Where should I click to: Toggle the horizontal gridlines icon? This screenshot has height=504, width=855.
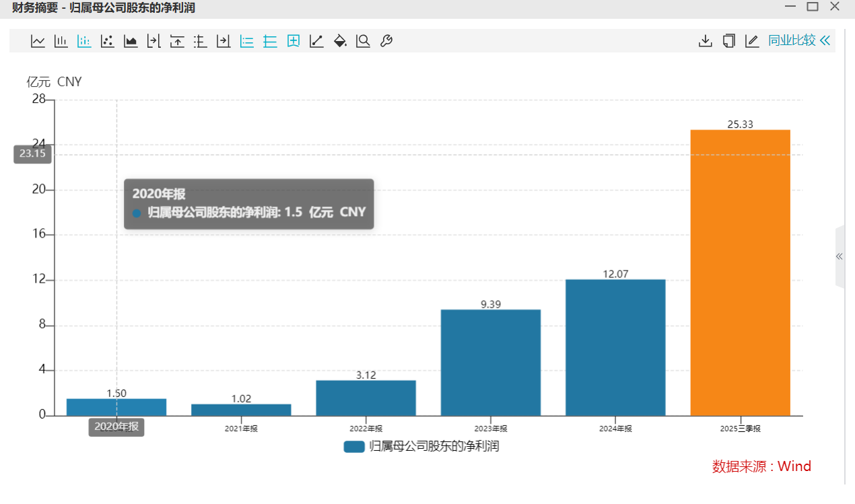(x=270, y=41)
